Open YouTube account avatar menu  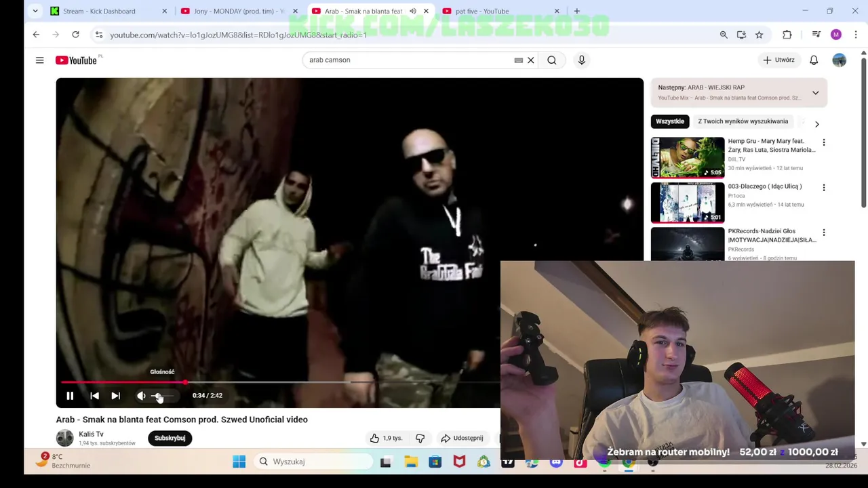840,60
